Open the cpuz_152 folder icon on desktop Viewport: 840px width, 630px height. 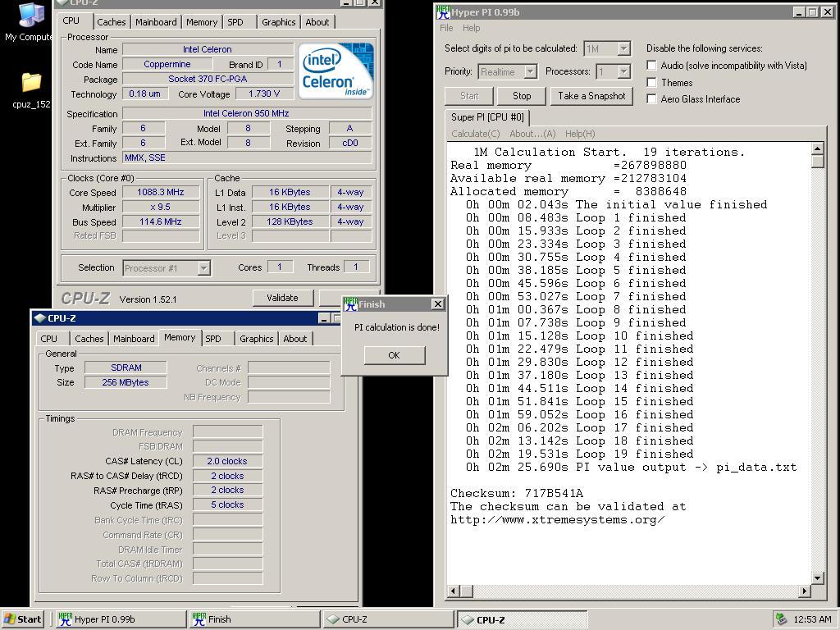[x=31, y=90]
